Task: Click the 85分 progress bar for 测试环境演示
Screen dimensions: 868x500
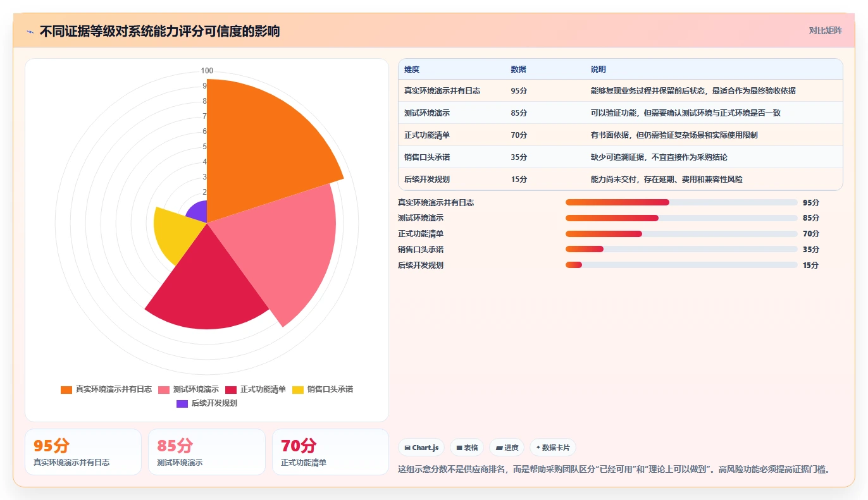Action: [x=681, y=218]
